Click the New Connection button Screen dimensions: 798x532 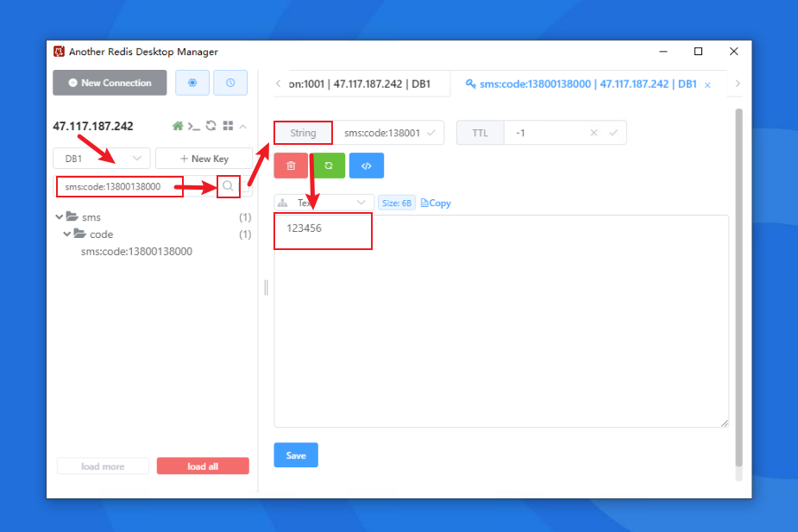click(x=110, y=83)
